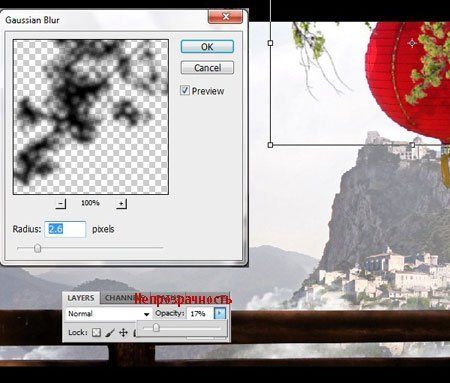Click the Opacity value field
The image size is (450, 383).
coord(200,314)
